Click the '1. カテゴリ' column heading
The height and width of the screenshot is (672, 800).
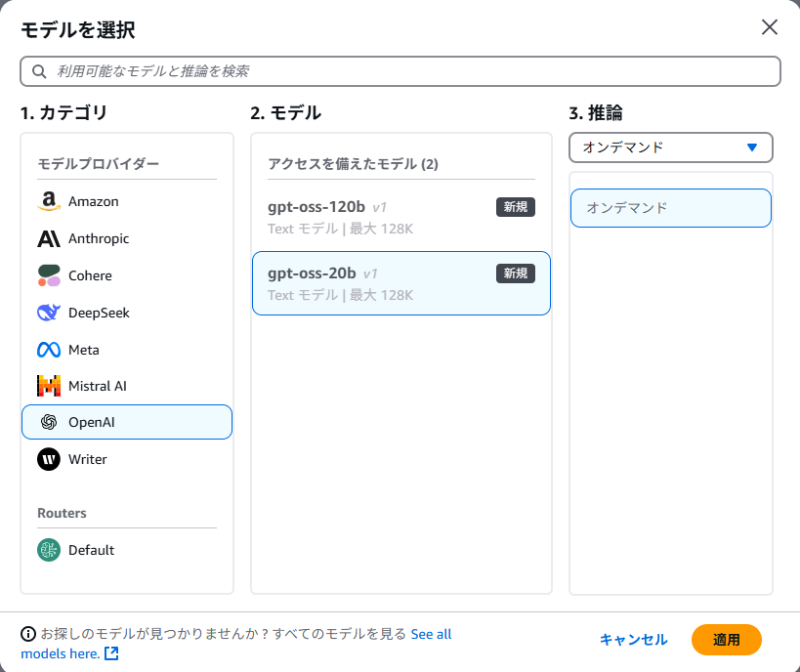coord(63,112)
